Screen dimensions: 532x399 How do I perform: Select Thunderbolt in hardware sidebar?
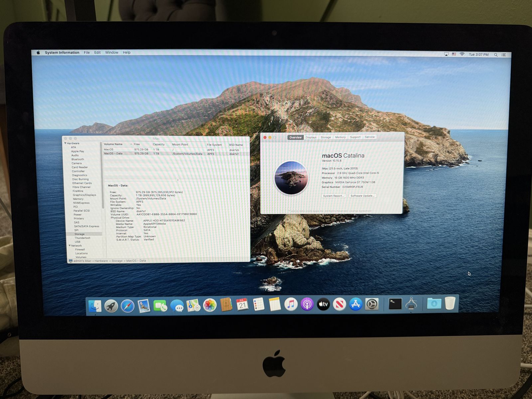(82, 238)
